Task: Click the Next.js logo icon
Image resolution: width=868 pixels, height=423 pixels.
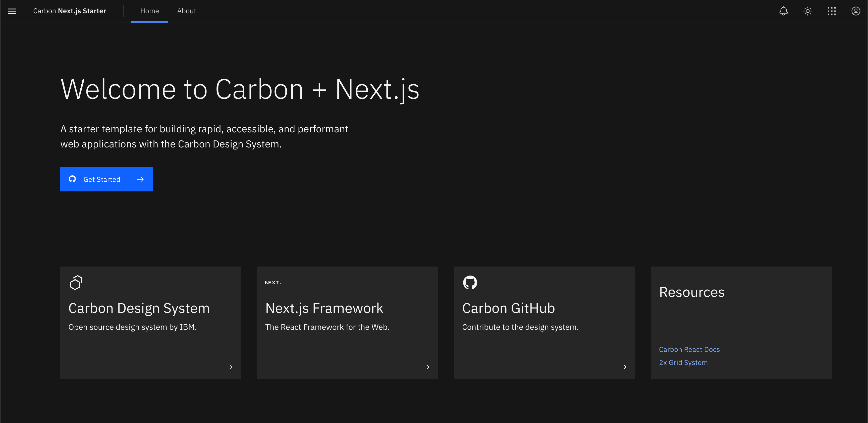Action: tap(273, 282)
